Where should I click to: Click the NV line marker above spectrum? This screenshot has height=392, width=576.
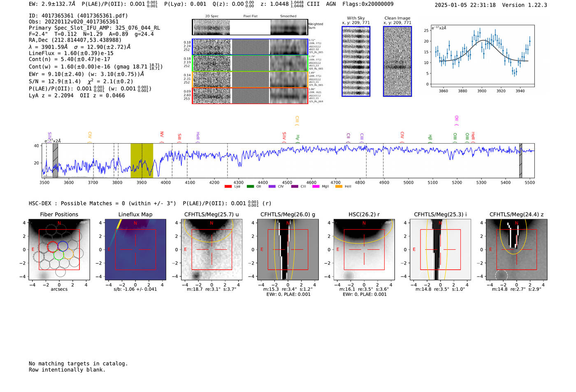162,137
